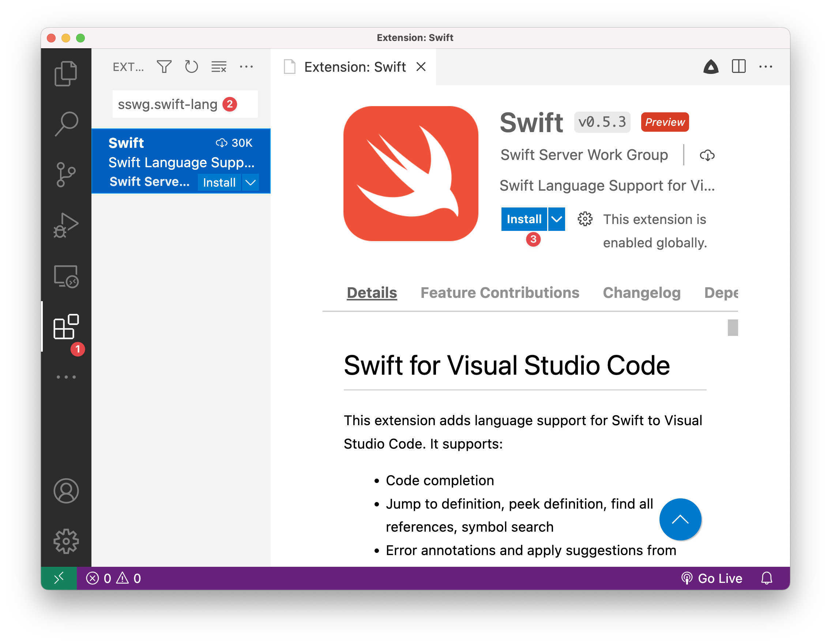Viewport: 831px width, 644px height.
Task: Expand Install dropdown in sidebar Swift item
Action: tap(251, 182)
